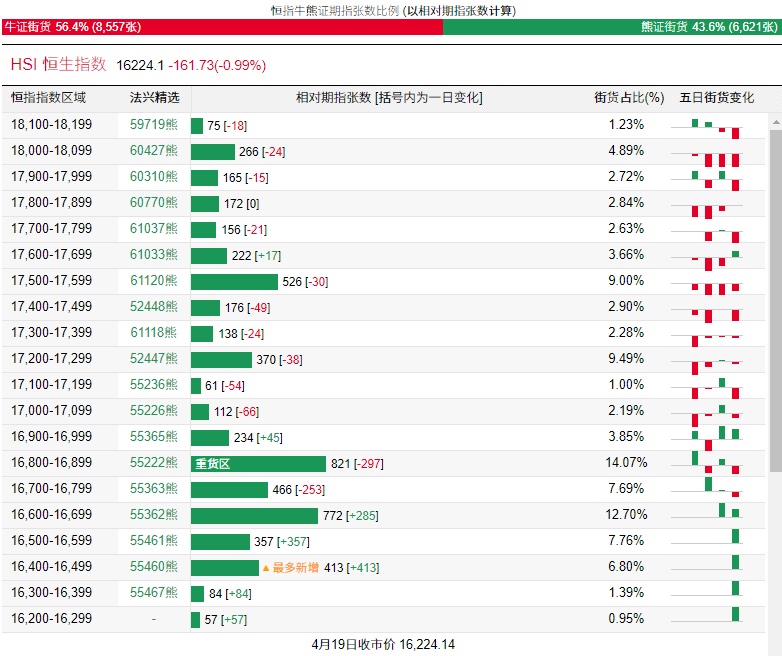This screenshot has height=656, width=782.
Task: Open warrant 55222熊 in heavy zone row
Action: click(154, 462)
